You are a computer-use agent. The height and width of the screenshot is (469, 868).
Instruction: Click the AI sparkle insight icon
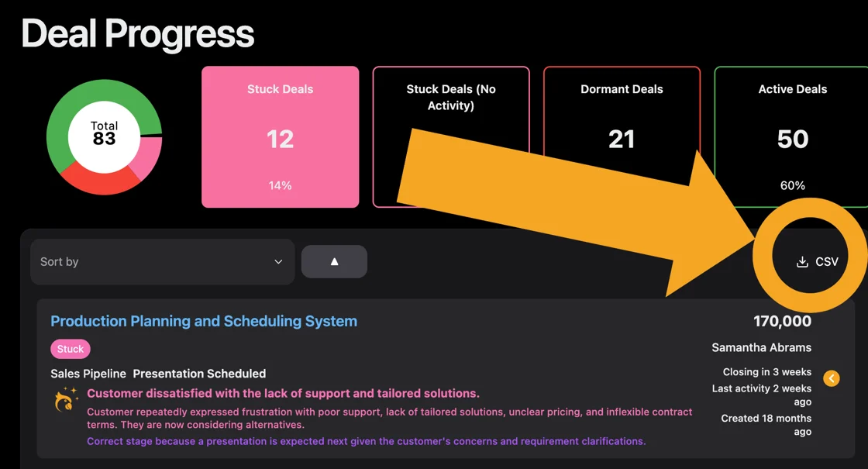pyautogui.click(x=67, y=399)
